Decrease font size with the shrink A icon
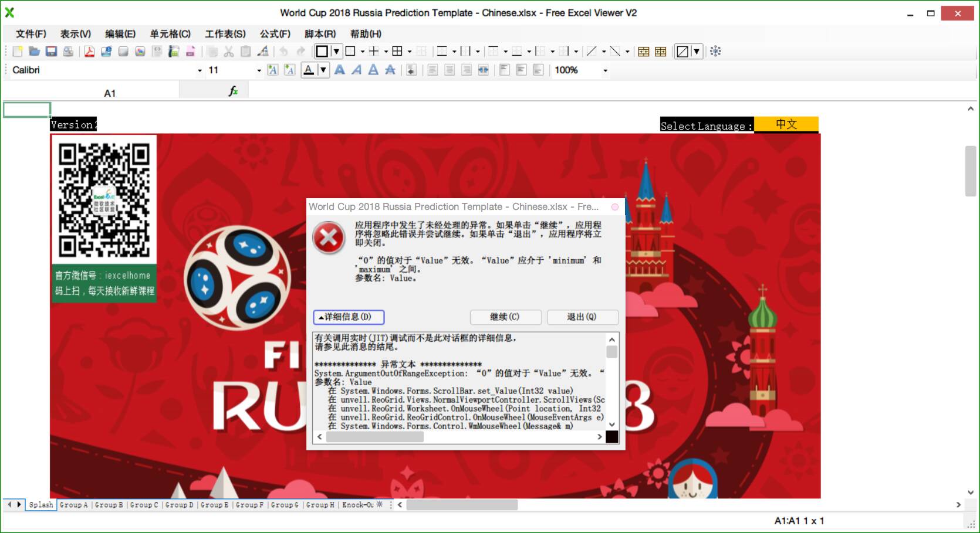This screenshot has height=533, width=980. [x=289, y=70]
